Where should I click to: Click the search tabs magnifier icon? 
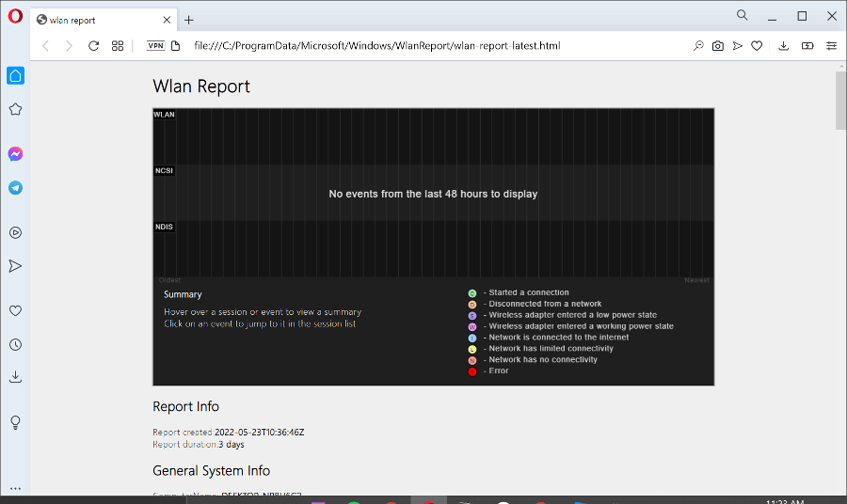(x=743, y=15)
